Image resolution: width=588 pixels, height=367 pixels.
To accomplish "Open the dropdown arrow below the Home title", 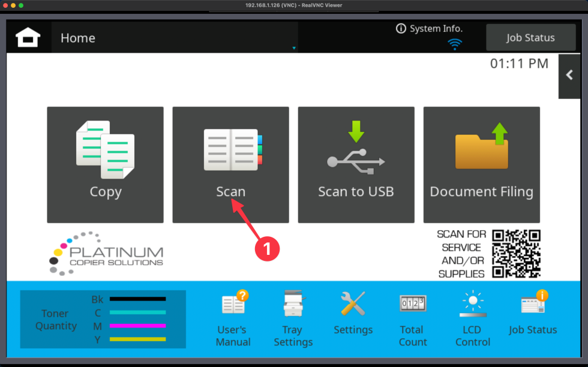I will [x=293, y=47].
